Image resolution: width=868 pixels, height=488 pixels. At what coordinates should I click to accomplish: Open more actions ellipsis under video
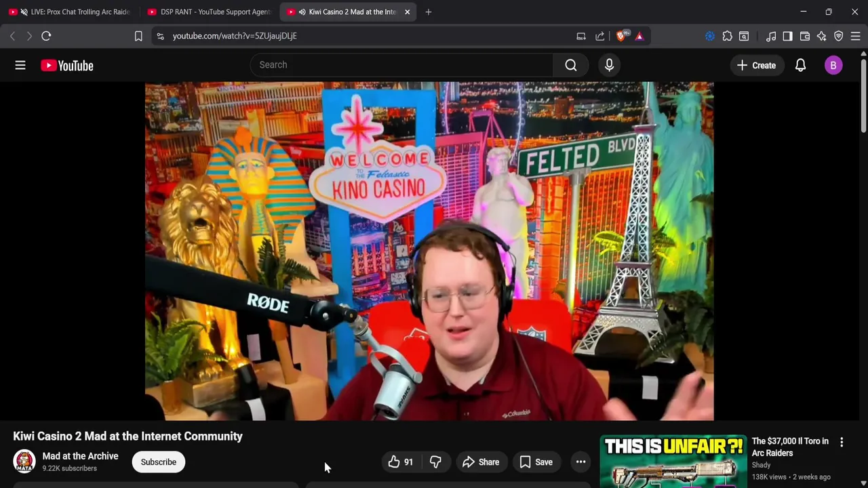(x=580, y=462)
